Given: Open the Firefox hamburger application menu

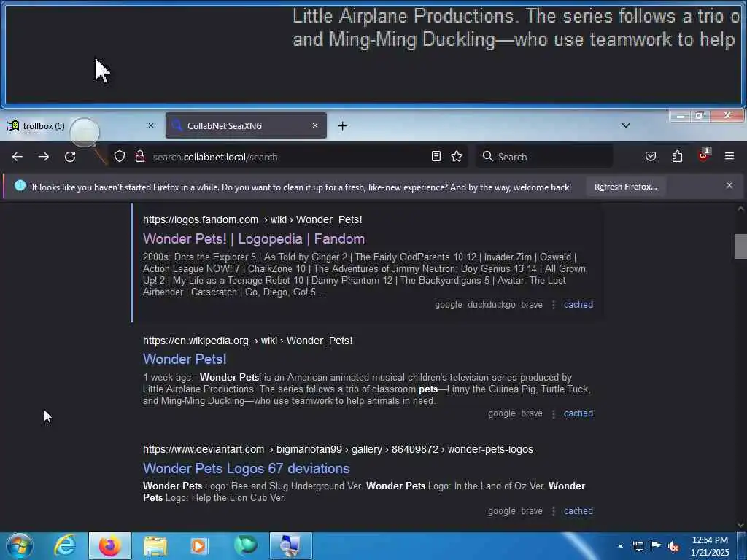Looking at the screenshot, I should [729, 156].
